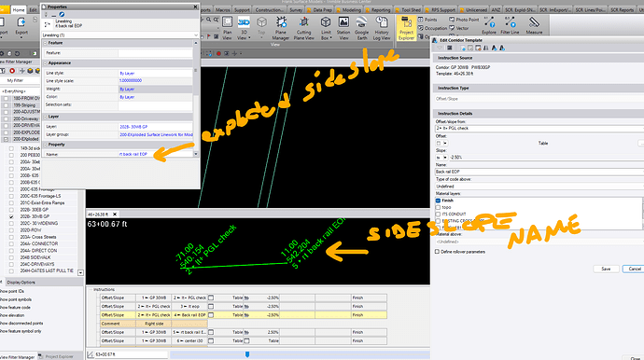Click the By Layer value for Line style
This screenshot has width=644, height=360.
tap(127, 73)
